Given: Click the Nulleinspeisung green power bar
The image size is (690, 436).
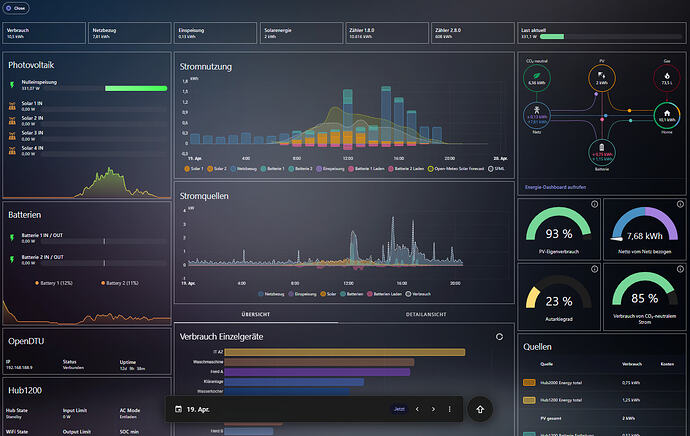Looking at the screenshot, I should (136, 88).
